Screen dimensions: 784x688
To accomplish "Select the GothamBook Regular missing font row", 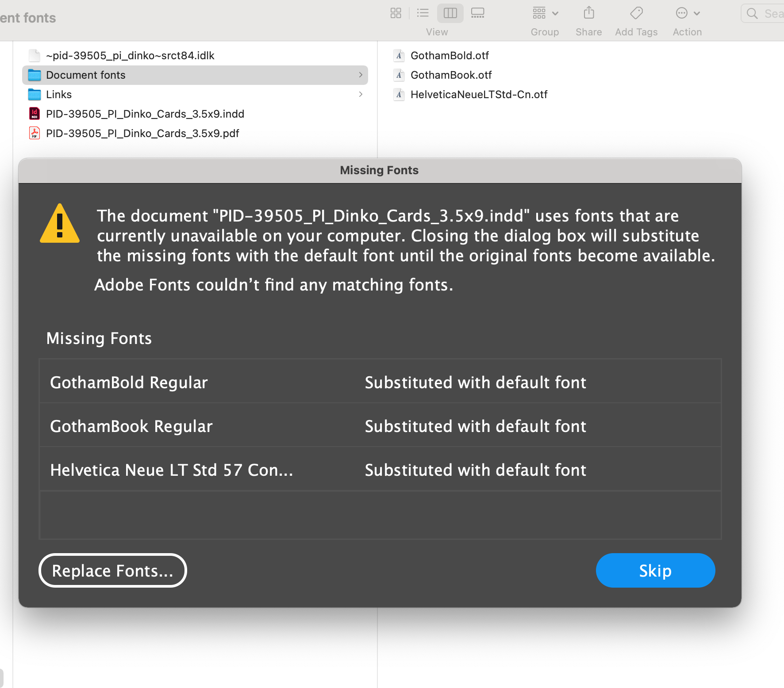I will tap(379, 425).
